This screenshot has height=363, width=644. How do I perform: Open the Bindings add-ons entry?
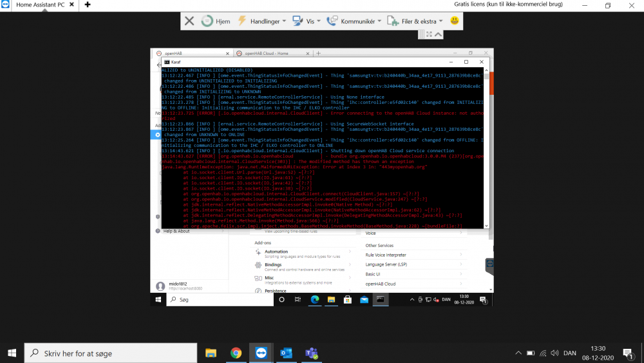pos(273,264)
